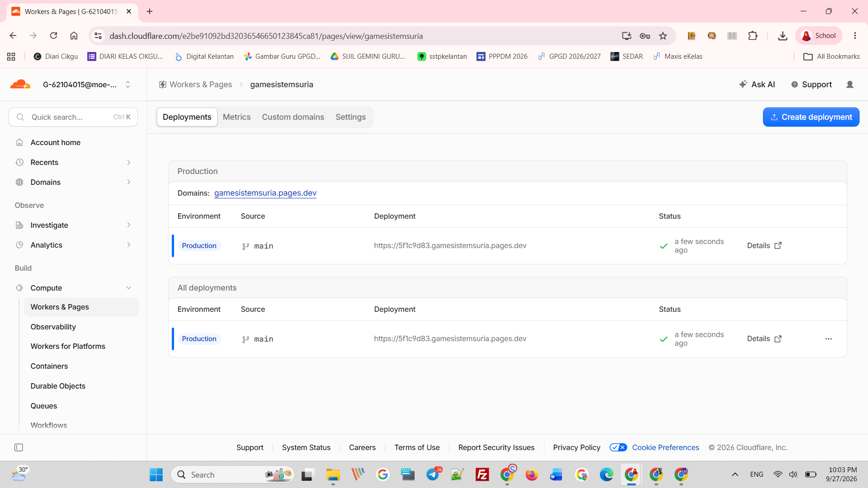The height and width of the screenshot is (488, 868).
Task: Open Telegram from the taskbar
Action: [433, 474]
